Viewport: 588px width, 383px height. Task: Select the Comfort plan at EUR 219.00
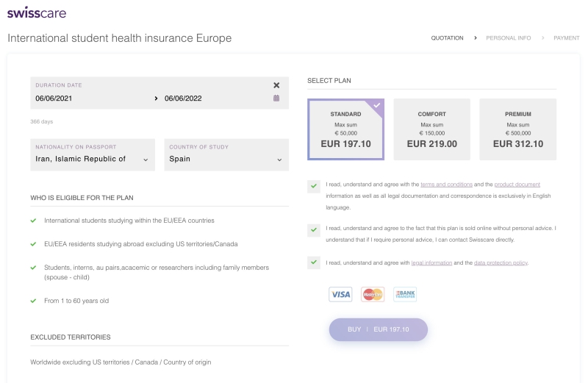[x=432, y=129]
